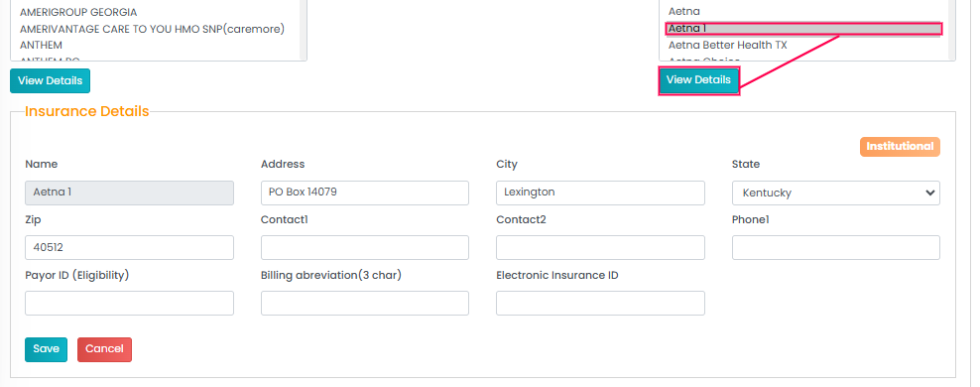This screenshot has width=980, height=387.
Task: Click the Billing abbreviation input field
Action: pyautogui.click(x=365, y=304)
